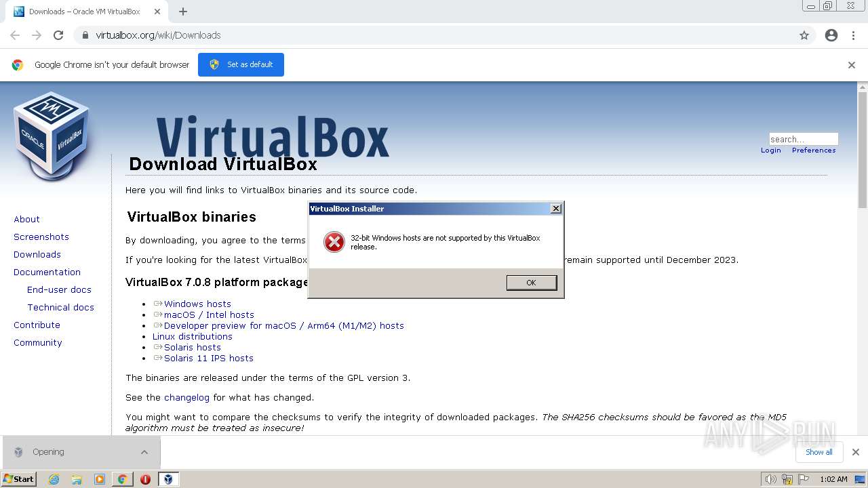The image size is (868, 488).
Task: Open Technical docs in sidebar
Action: click(x=60, y=307)
